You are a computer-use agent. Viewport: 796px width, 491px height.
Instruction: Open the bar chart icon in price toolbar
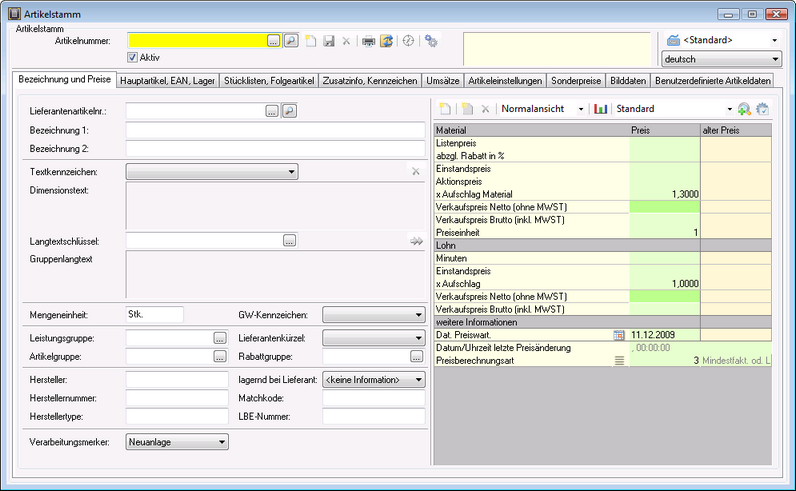point(601,108)
